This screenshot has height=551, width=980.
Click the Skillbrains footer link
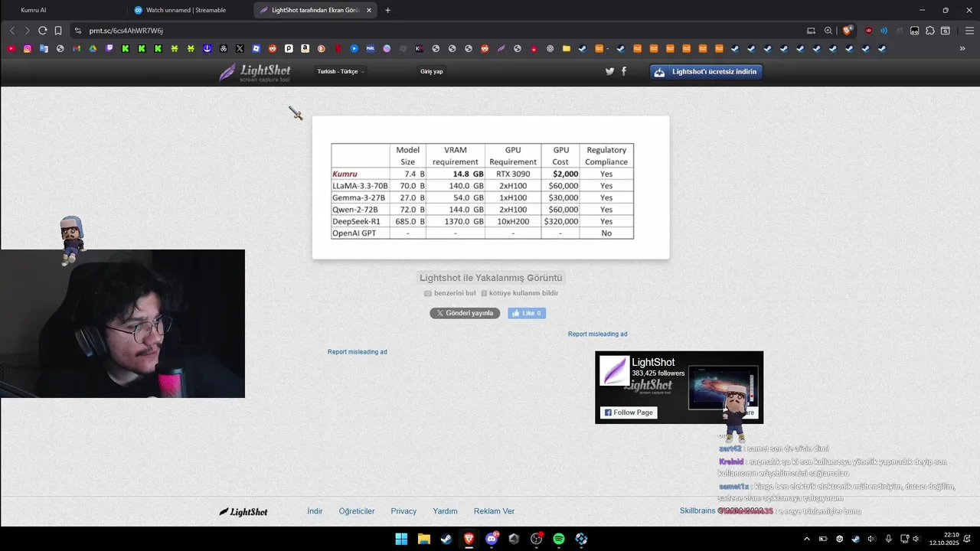(x=697, y=510)
